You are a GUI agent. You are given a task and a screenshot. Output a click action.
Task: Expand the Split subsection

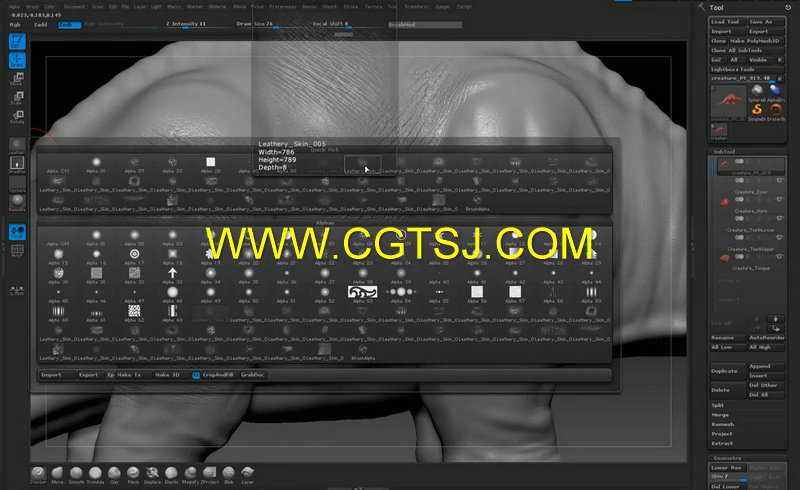[718, 405]
